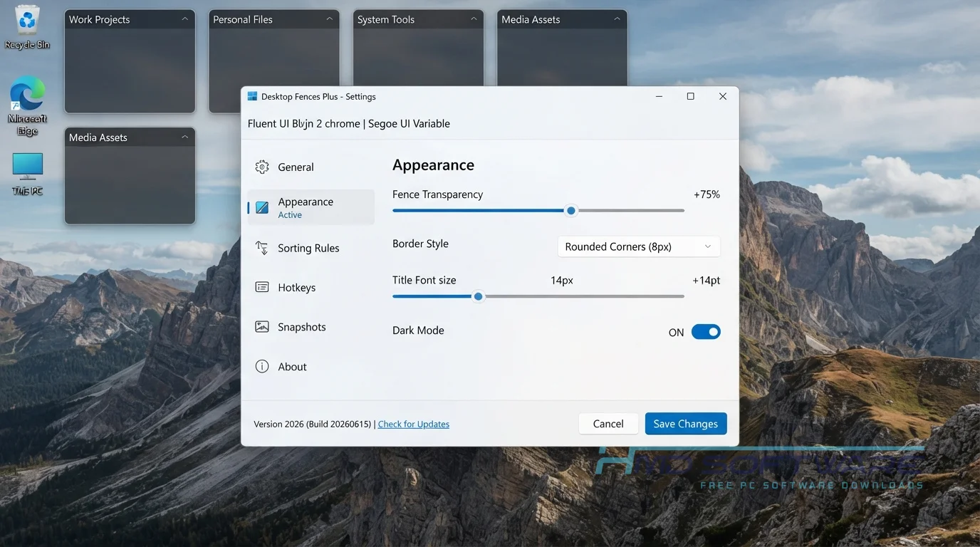Viewport: 980px width, 547px height.
Task: Click the Check for Updates link
Action: coord(414,424)
